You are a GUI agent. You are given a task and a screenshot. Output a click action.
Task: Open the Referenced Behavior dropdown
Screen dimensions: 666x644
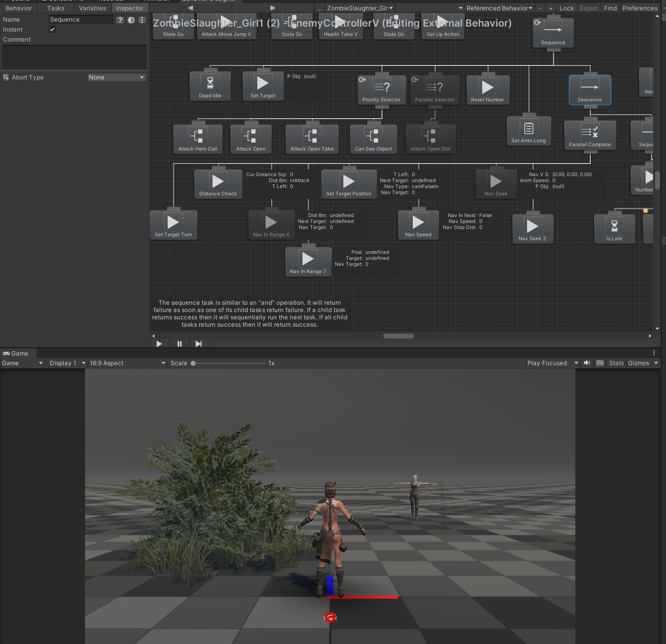click(499, 8)
